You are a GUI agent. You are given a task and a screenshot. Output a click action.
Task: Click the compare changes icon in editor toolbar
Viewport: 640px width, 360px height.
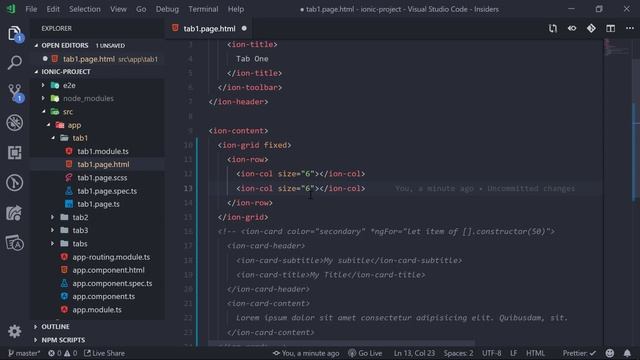pos(553,28)
